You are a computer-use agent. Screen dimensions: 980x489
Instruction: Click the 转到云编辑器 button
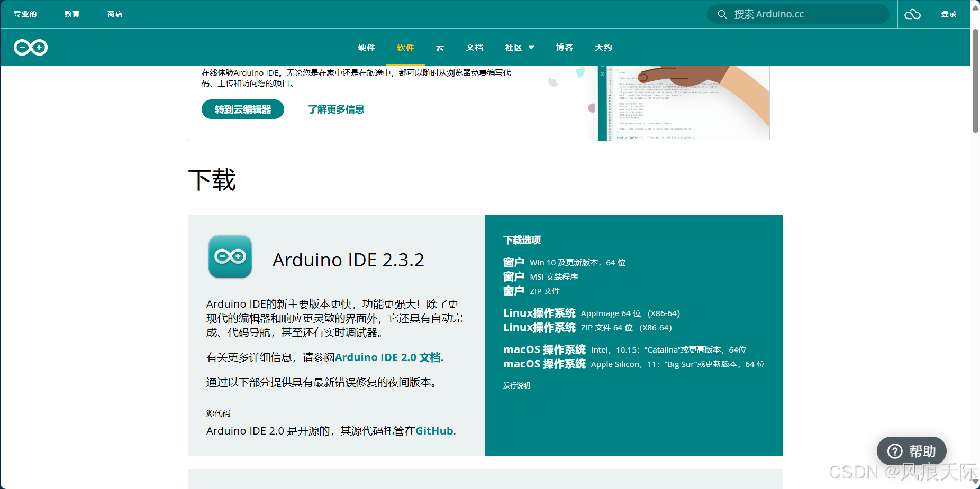tap(243, 109)
